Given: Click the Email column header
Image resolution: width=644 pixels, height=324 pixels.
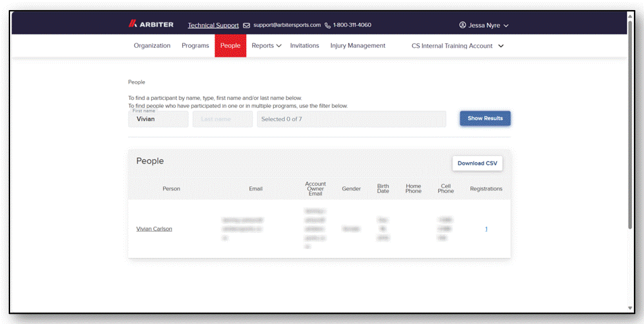Looking at the screenshot, I should tap(256, 189).
